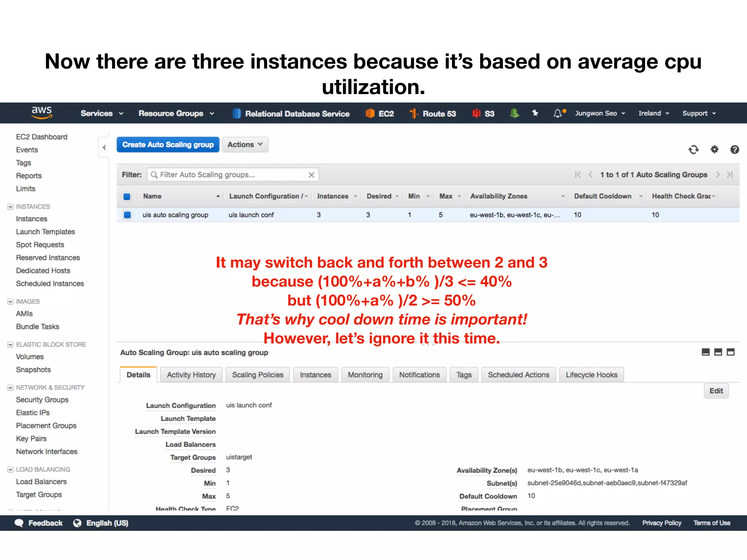The image size is (747, 560).
Task: Collapse the IMAGES sidebar section
Action: coord(11,302)
